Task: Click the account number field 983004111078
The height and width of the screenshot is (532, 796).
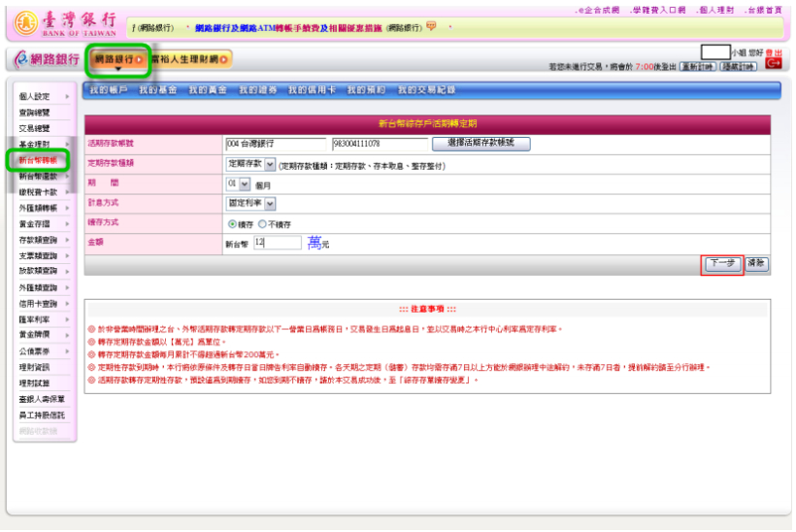Action: pos(380,145)
